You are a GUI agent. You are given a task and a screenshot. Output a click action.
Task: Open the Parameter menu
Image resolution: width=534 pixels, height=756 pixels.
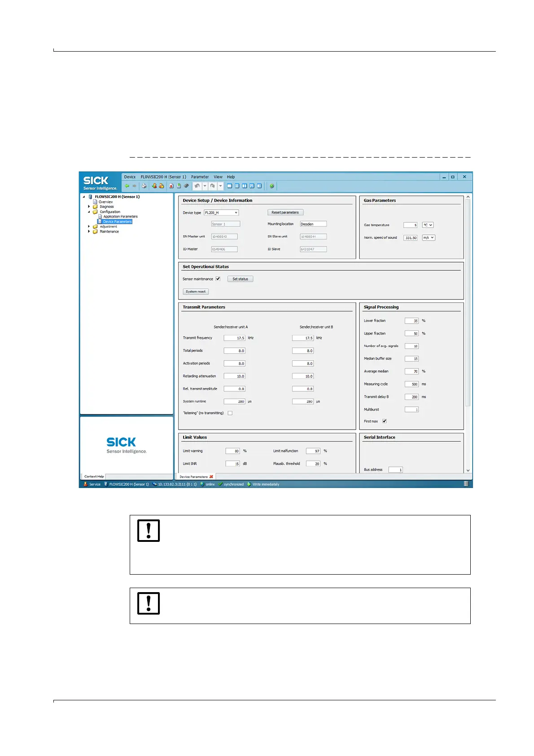coord(200,177)
